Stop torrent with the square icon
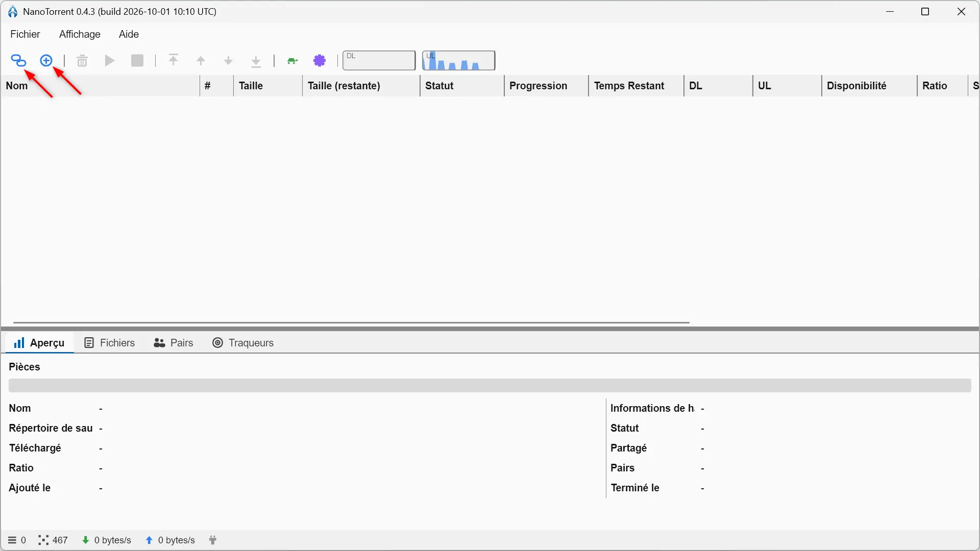 [x=137, y=61]
